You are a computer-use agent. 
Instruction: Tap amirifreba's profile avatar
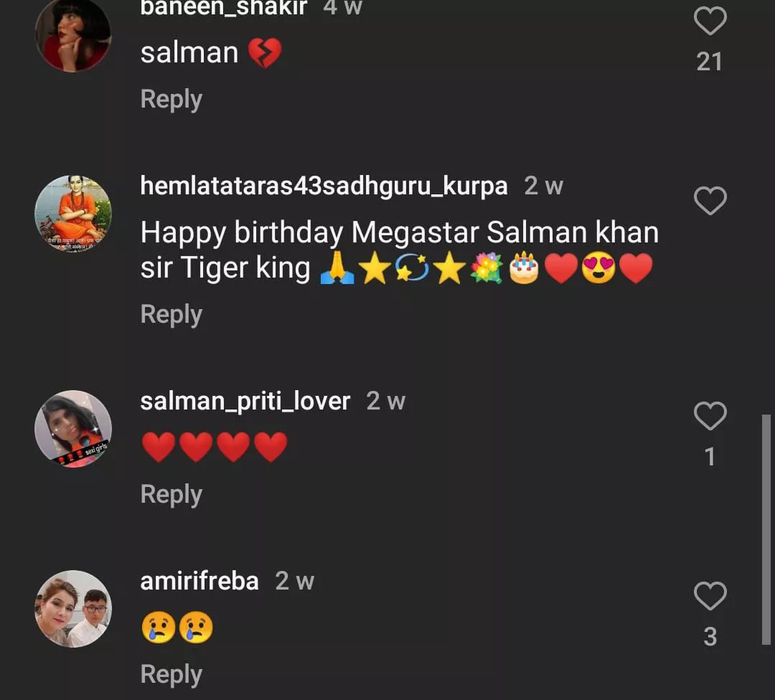[x=73, y=609]
